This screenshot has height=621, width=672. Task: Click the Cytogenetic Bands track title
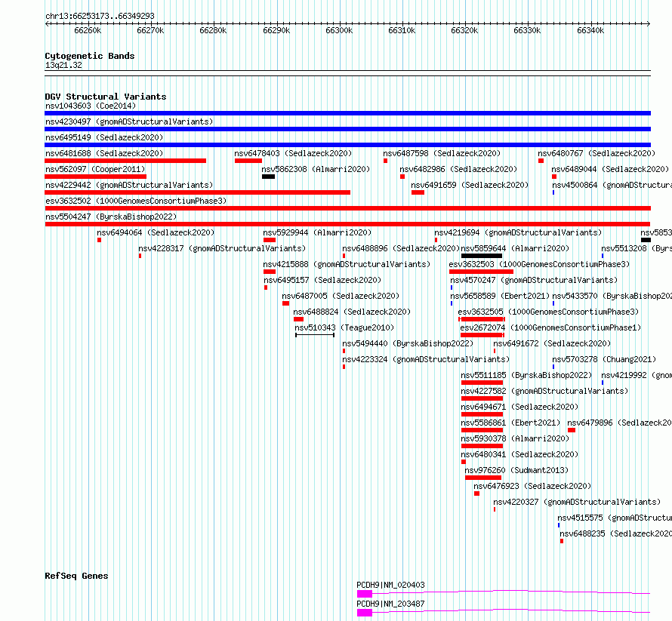point(90,56)
